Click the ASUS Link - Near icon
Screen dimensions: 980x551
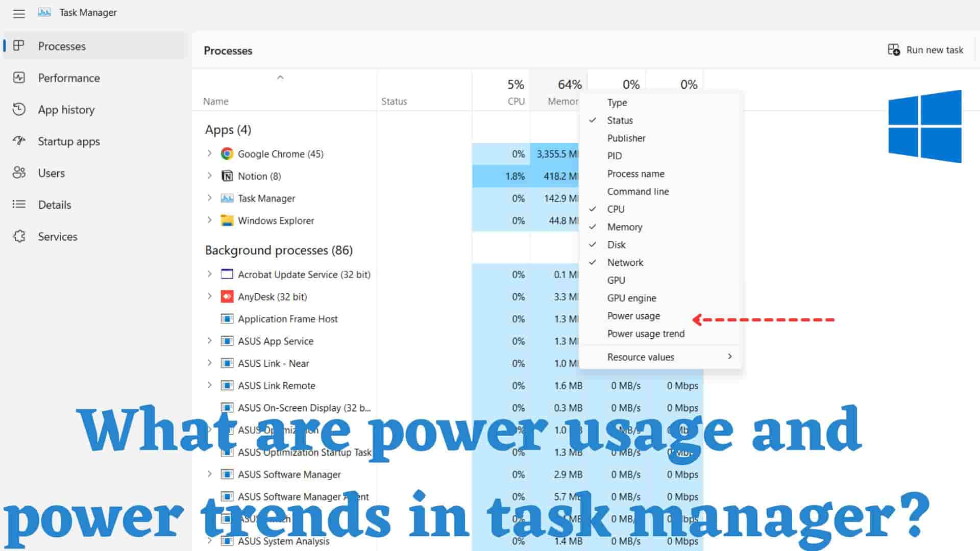coord(227,363)
